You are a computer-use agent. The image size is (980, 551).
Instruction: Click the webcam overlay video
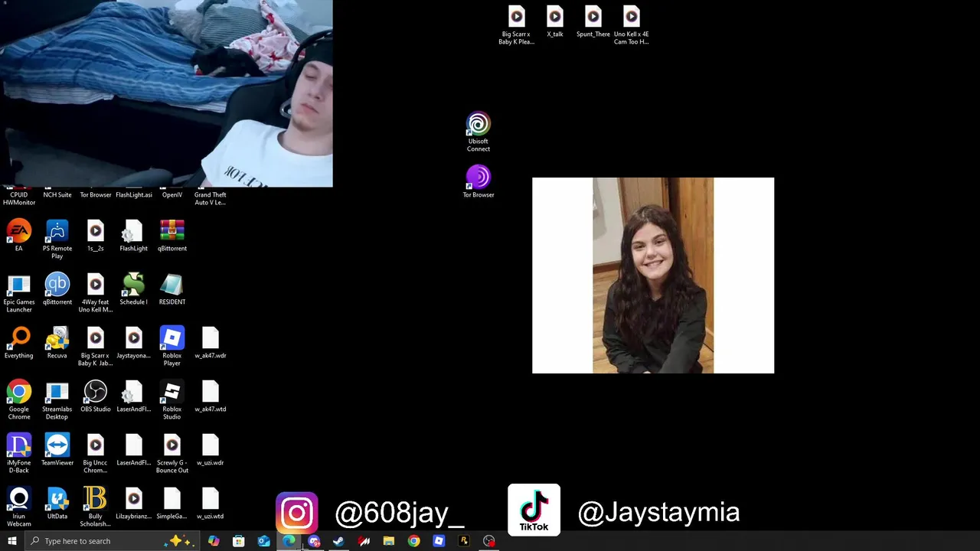pos(166,93)
